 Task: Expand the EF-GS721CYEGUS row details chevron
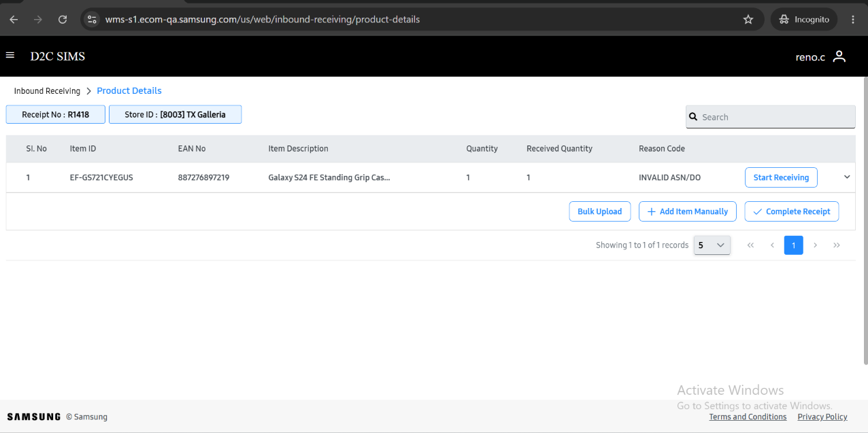click(847, 177)
